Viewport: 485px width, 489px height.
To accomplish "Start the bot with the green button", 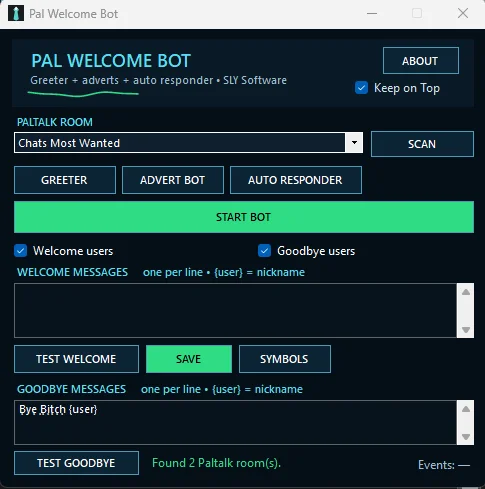I will 244,217.
